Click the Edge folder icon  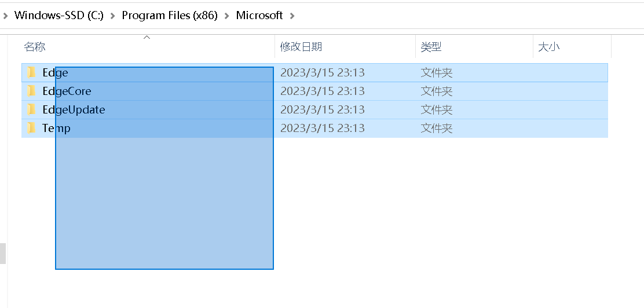coord(32,73)
